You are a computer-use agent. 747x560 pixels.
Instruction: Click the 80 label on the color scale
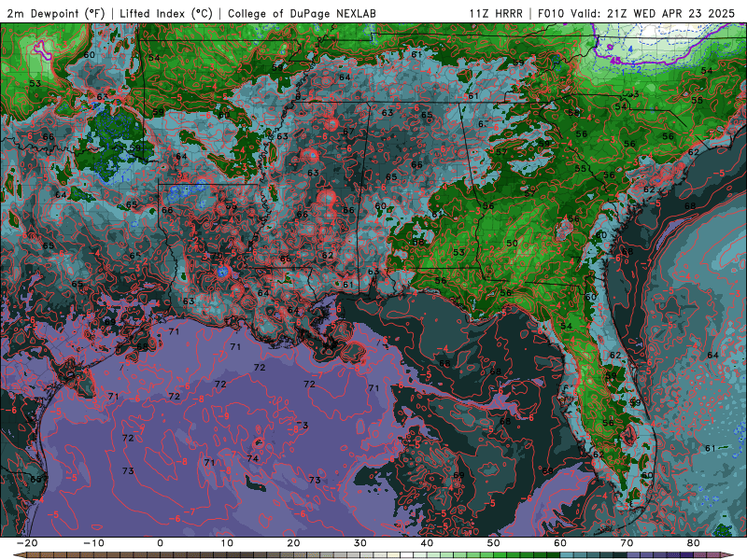tap(694, 543)
